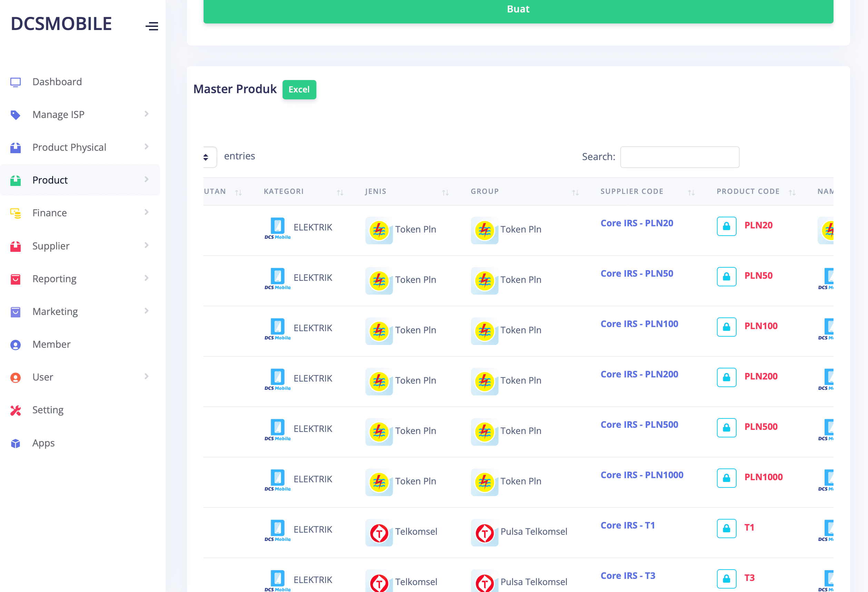The height and width of the screenshot is (592, 868).
Task: Click the Apps cube icon in sidebar
Action: coord(15,443)
